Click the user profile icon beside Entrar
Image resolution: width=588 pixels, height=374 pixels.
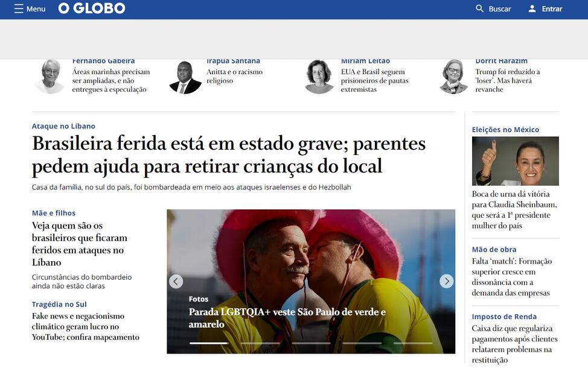(532, 8)
